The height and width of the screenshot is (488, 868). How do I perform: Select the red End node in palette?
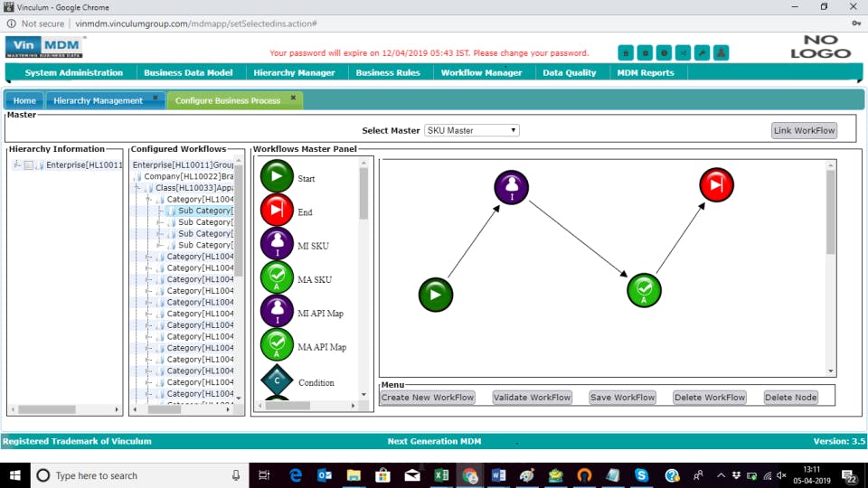tap(277, 210)
